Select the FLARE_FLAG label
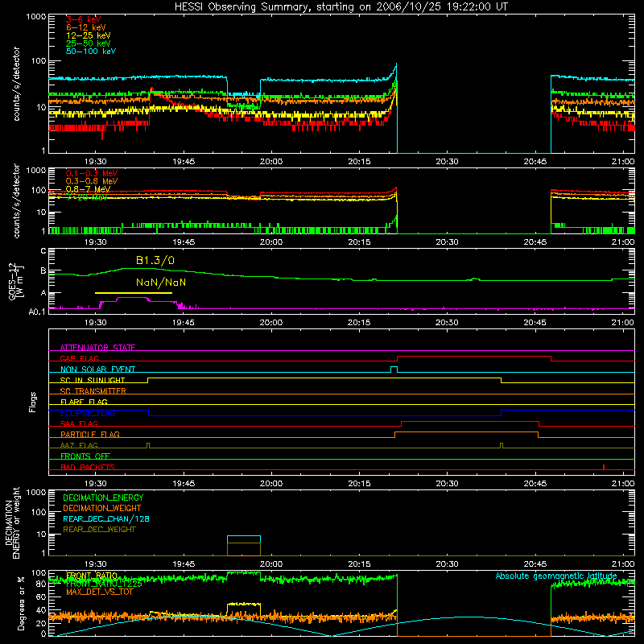The width and height of the screenshot is (644, 644). click(x=84, y=402)
